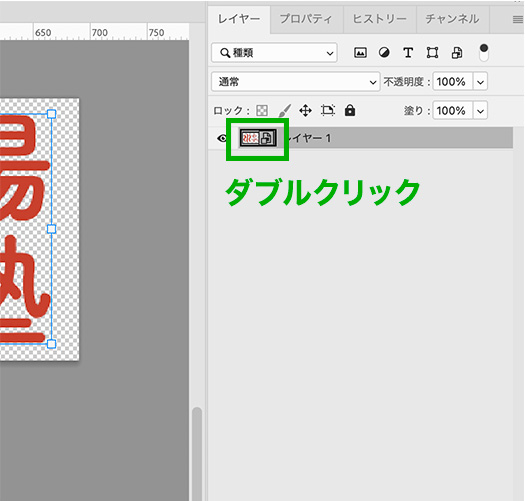Filter layers by type layer icon
Viewport: 525px width, 501px height.
click(408, 53)
